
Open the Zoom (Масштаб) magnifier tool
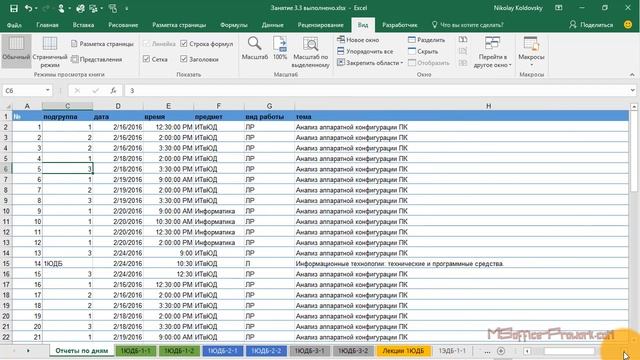(254, 49)
